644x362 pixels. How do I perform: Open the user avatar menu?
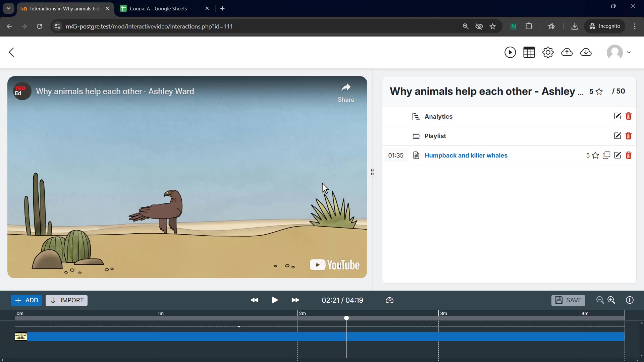pyautogui.click(x=619, y=52)
